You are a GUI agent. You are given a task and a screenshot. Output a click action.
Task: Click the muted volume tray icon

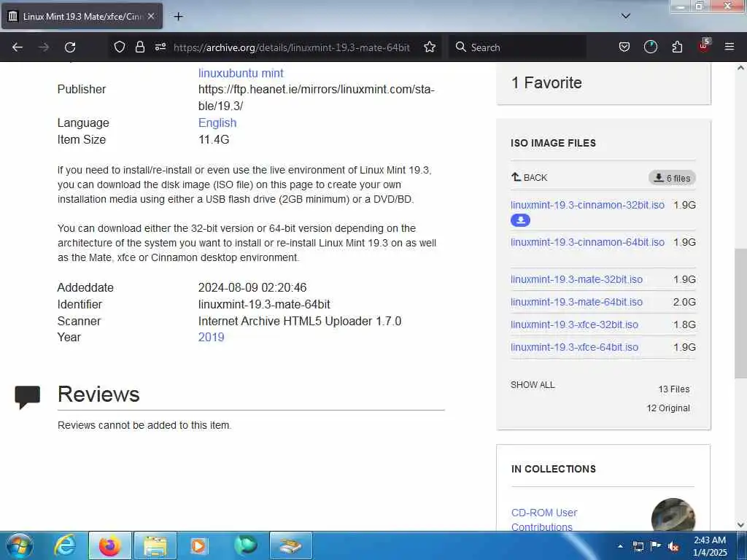673,547
